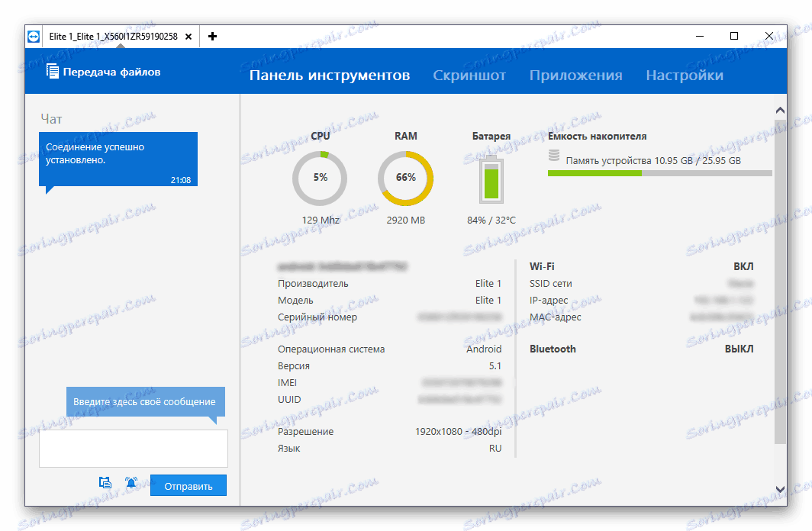
Task: Maximize the TeamViewer window
Action: [734, 36]
